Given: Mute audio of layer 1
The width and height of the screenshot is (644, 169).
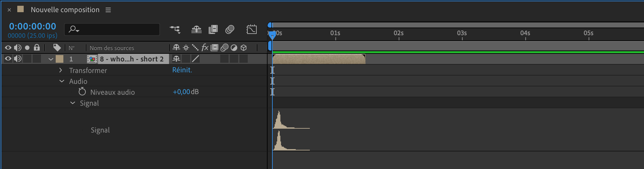Looking at the screenshot, I should coord(18,59).
